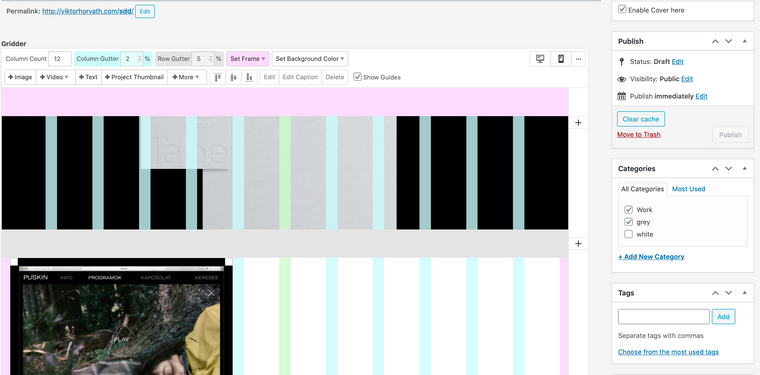Select All Categories tab

(x=643, y=189)
